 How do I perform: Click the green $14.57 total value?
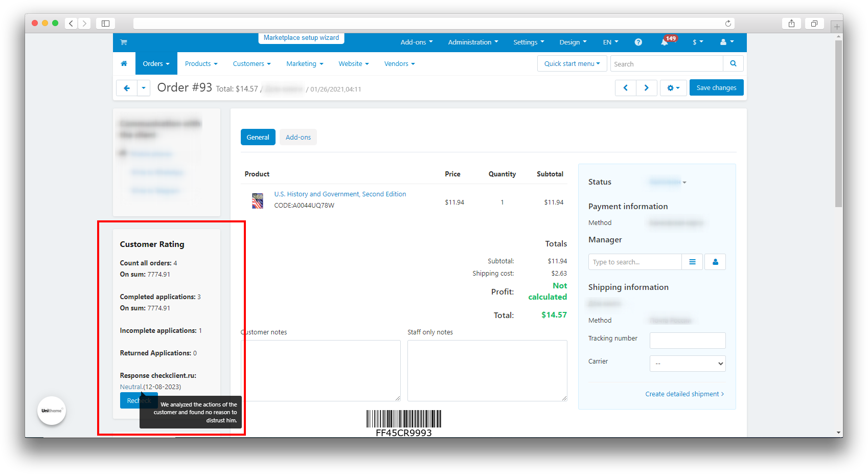pos(554,315)
